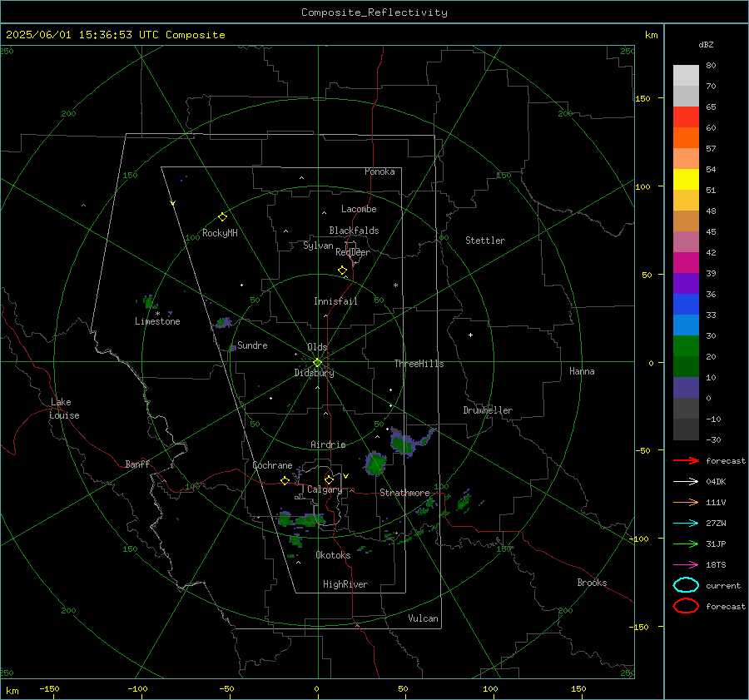Click the RedDeer map label
The image size is (749, 700).
pos(353,252)
